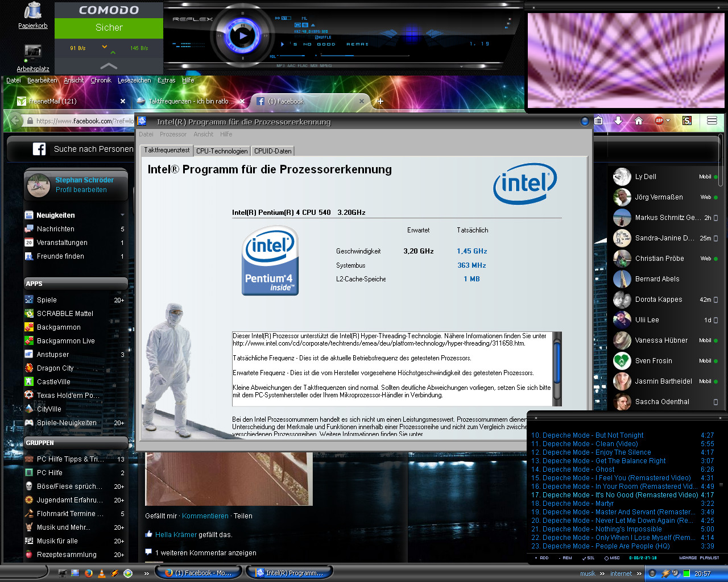The height and width of the screenshot is (582, 728).
Task: Click the Intel logo in the program window
Action: point(525,184)
